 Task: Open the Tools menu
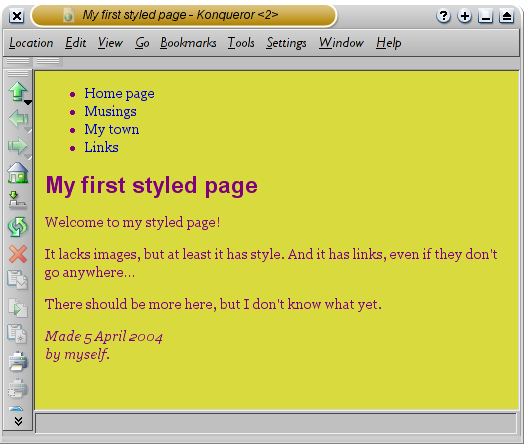pyautogui.click(x=241, y=43)
